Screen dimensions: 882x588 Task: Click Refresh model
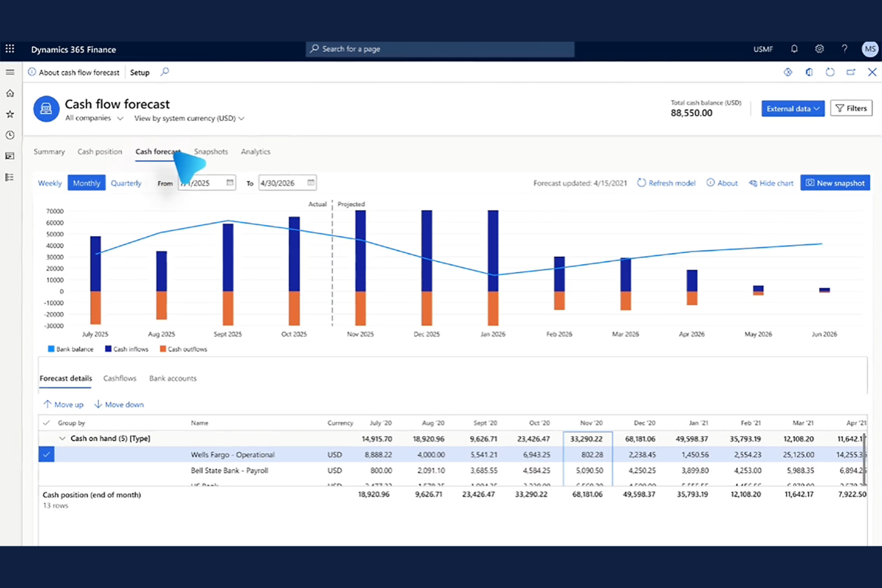coord(666,183)
